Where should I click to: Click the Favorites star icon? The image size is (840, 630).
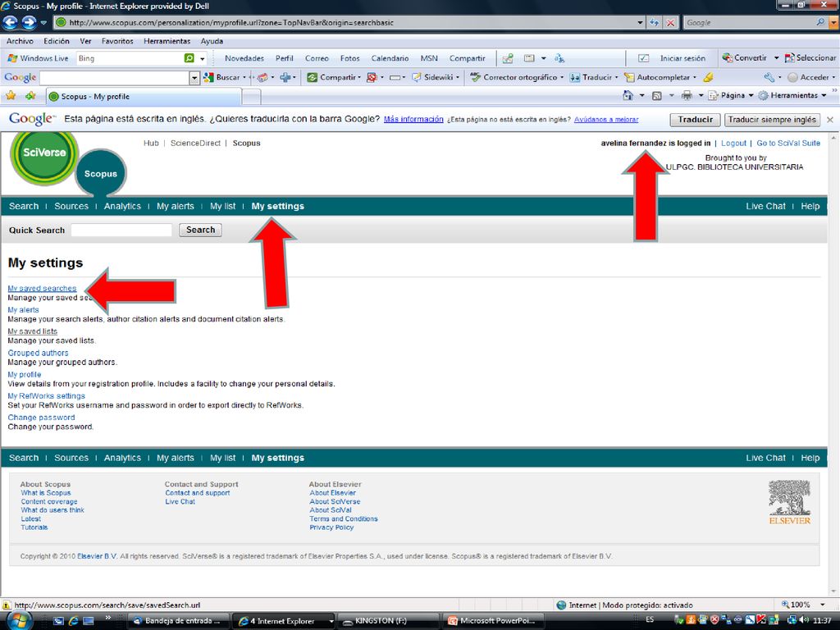10,96
